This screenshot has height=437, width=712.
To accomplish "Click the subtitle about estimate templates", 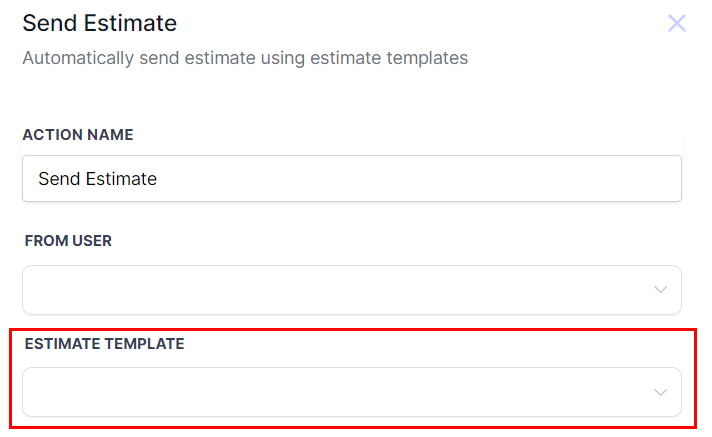I will [x=245, y=58].
